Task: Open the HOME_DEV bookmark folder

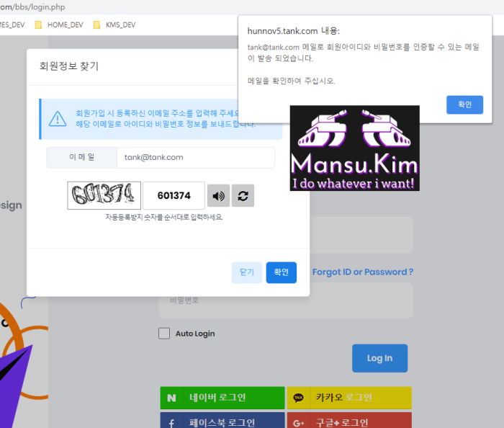Action: click(59, 24)
